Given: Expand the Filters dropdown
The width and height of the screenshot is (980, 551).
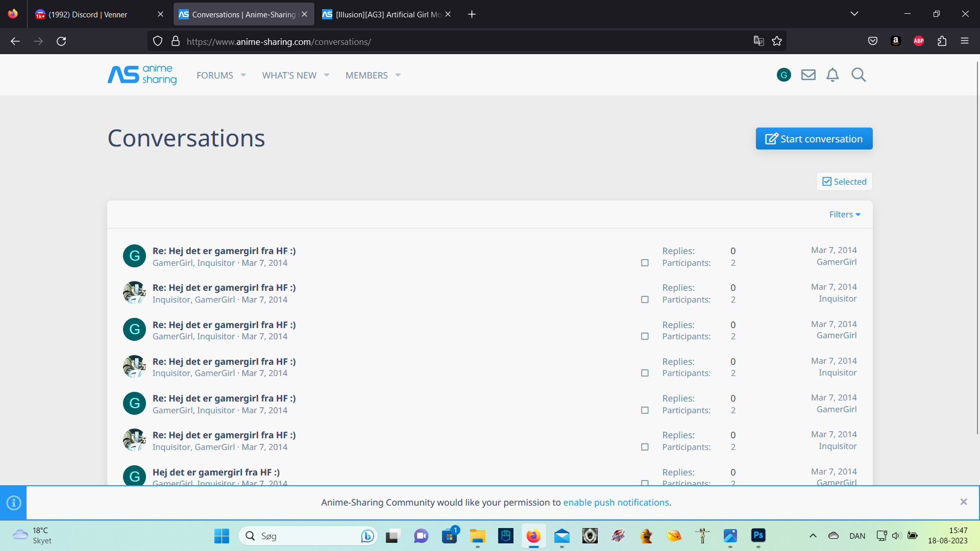Looking at the screenshot, I should [844, 214].
